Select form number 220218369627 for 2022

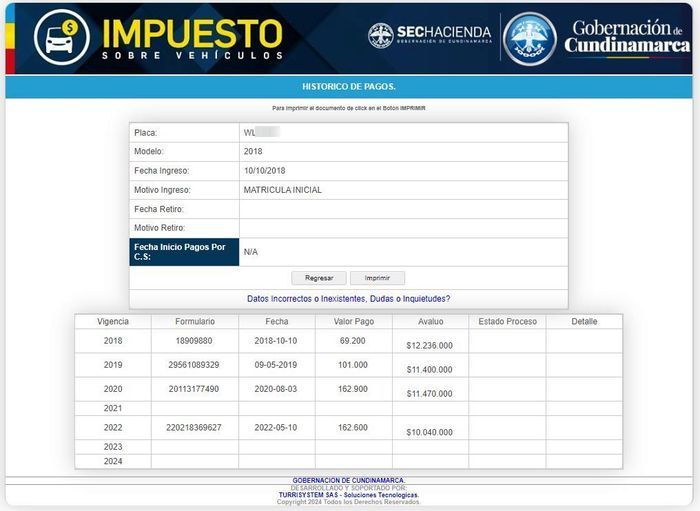point(195,428)
